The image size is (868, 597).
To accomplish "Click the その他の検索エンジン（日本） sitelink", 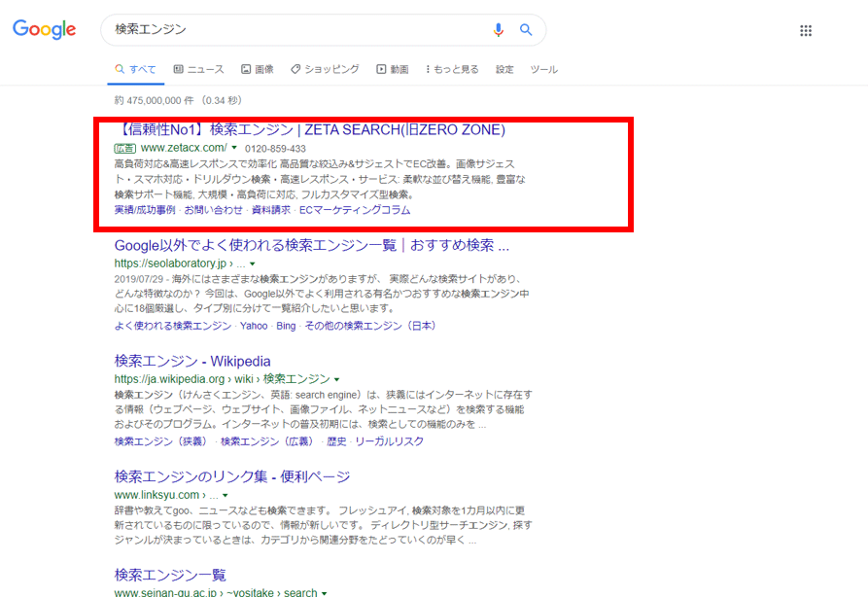I will (370, 326).
